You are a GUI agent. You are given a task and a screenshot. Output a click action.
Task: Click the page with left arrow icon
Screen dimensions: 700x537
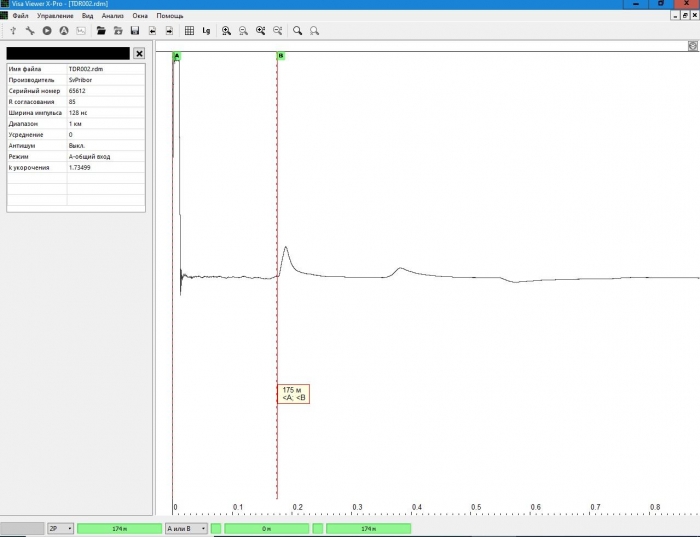[152, 31]
